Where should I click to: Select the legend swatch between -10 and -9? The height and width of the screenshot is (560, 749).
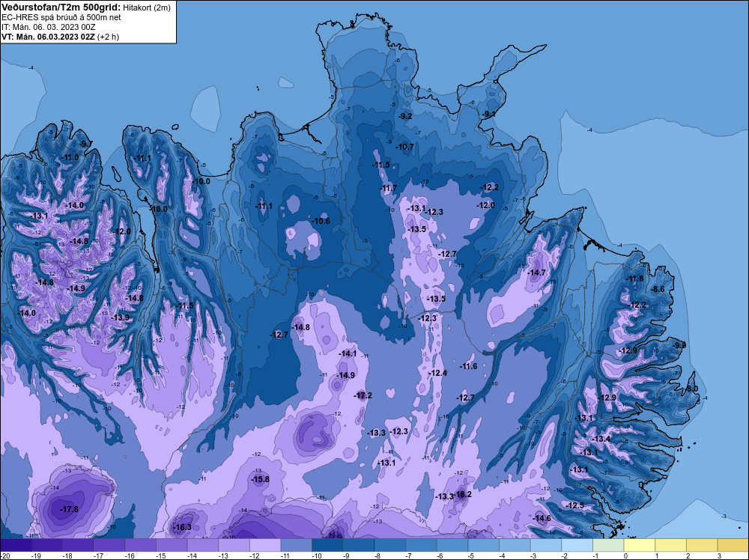327,545
